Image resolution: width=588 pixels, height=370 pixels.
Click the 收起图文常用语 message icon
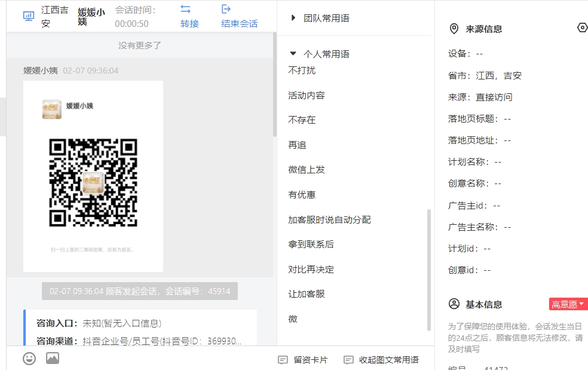click(348, 360)
